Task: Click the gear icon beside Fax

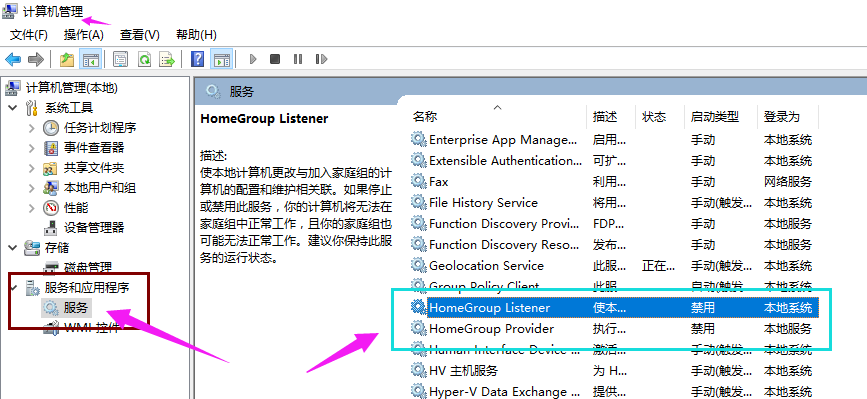Action: tap(419, 182)
